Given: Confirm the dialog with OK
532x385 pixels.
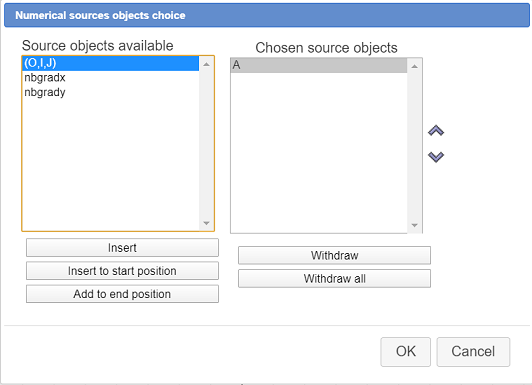Looking at the screenshot, I should 405,351.
